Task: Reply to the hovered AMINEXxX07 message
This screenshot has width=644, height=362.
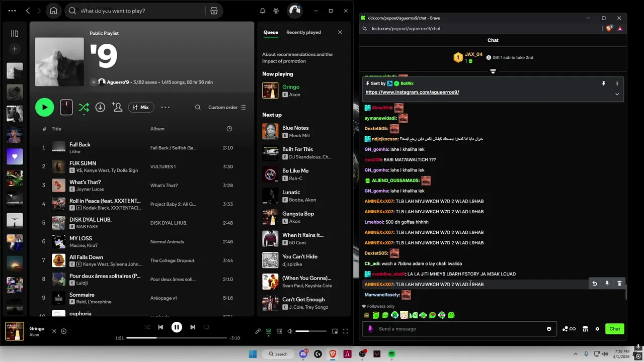Action: coord(595,284)
